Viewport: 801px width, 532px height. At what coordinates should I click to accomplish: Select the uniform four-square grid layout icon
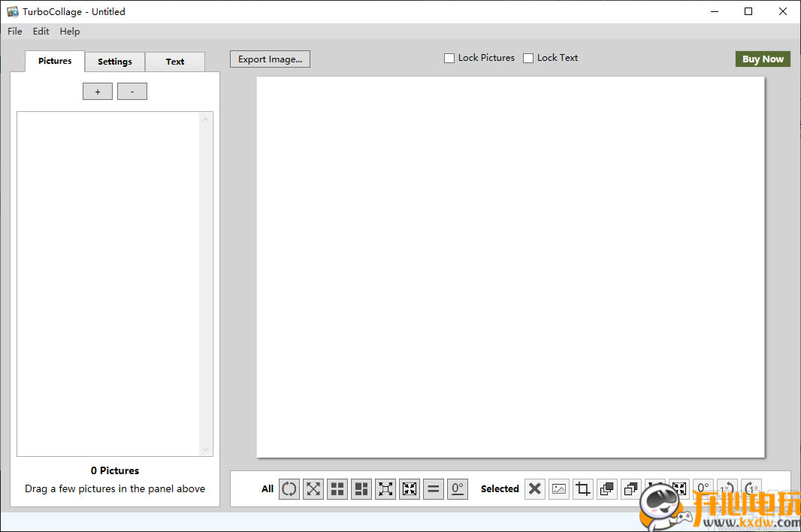point(337,489)
